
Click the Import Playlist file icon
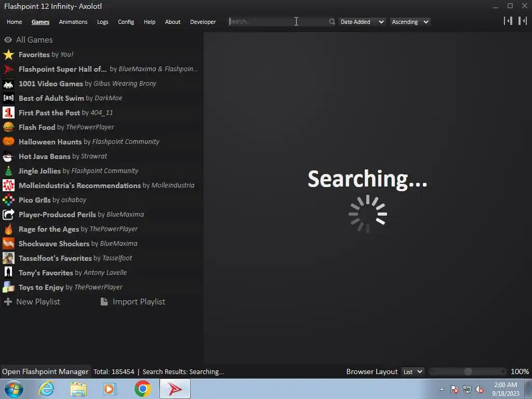click(x=104, y=302)
